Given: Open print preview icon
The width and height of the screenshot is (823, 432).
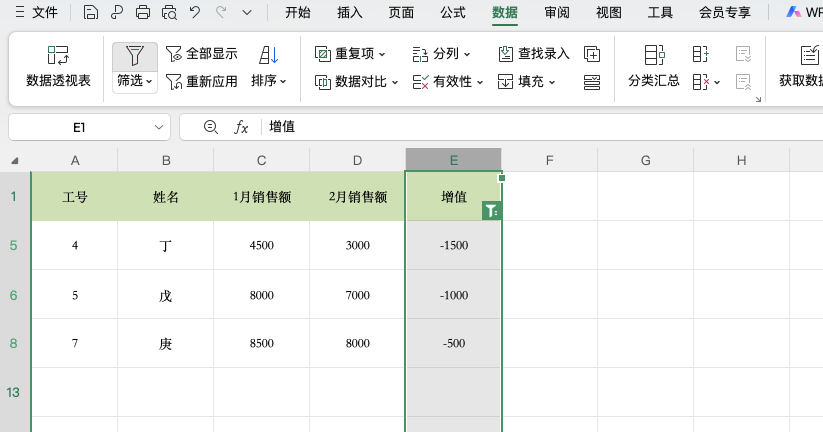Looking at the screenshot, I should [169, 12].
